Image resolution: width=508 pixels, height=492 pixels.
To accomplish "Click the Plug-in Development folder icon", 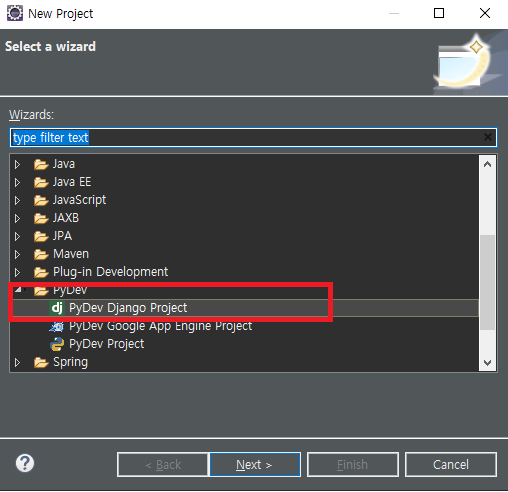I will coord(41,272).
